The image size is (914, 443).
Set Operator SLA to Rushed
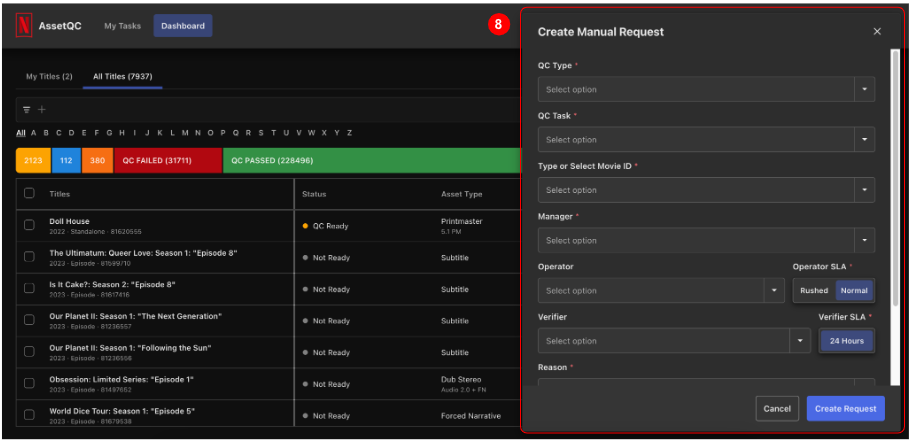click(814, 290)
